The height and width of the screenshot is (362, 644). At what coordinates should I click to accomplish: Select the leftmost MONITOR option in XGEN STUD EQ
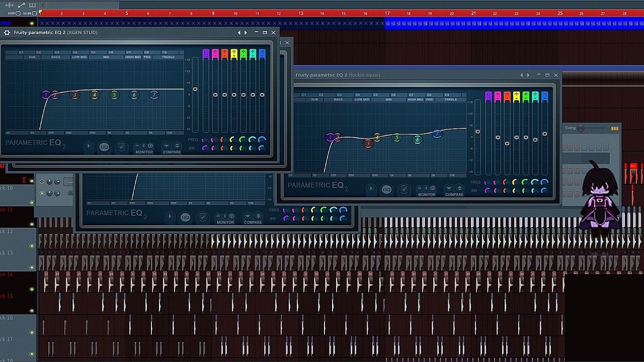click(x=137, y=146)
